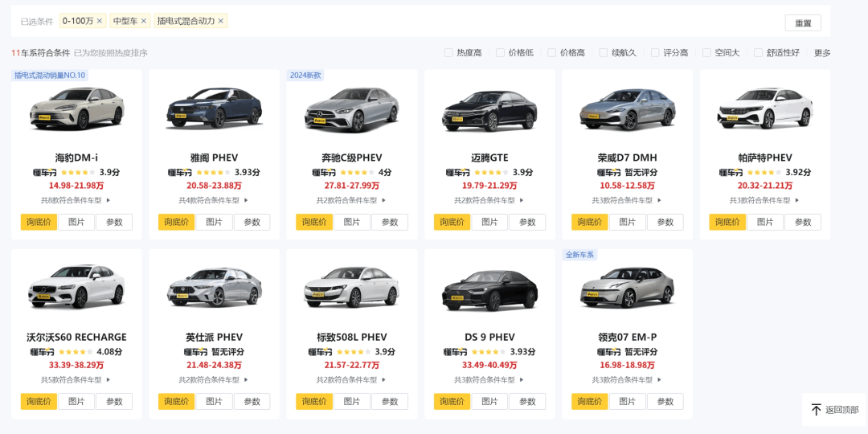868x434 pixels.
Task: Open the DS 9 PHEV title link
Action: click(x=490, y=337)
